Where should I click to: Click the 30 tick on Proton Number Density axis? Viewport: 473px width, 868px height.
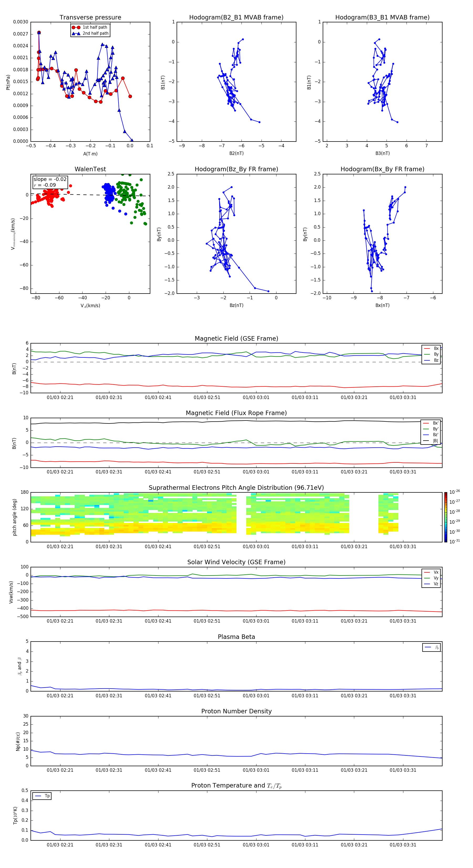click(26, 716)
